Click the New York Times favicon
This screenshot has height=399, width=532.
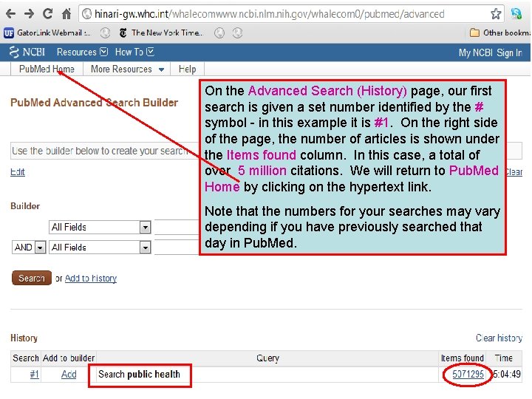tap(123, 33)
